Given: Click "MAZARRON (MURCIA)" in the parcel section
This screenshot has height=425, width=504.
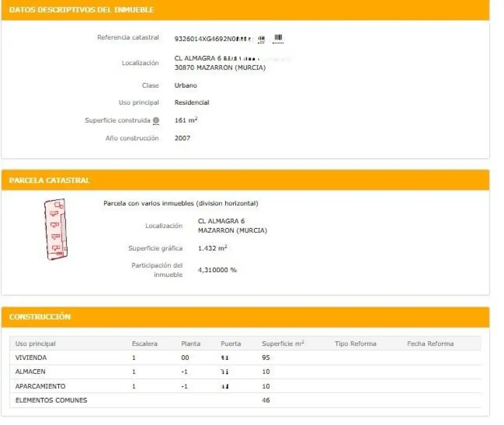Looking at the screenshot, I should pos(233,231).
